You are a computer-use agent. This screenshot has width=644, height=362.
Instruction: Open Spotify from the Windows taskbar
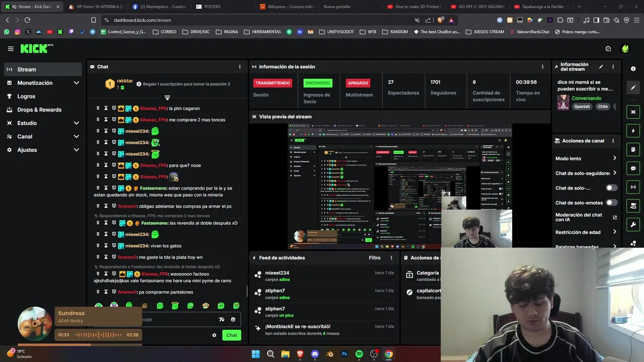coord(359,354)
